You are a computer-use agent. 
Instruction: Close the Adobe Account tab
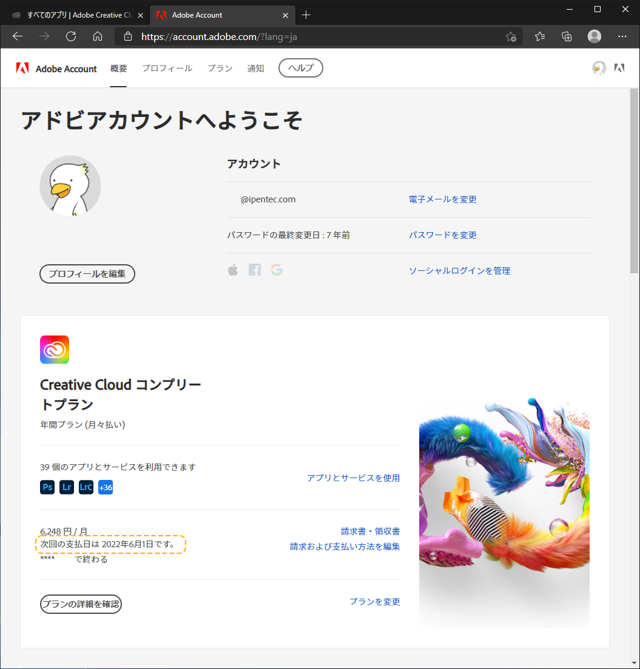coord(285,15)
